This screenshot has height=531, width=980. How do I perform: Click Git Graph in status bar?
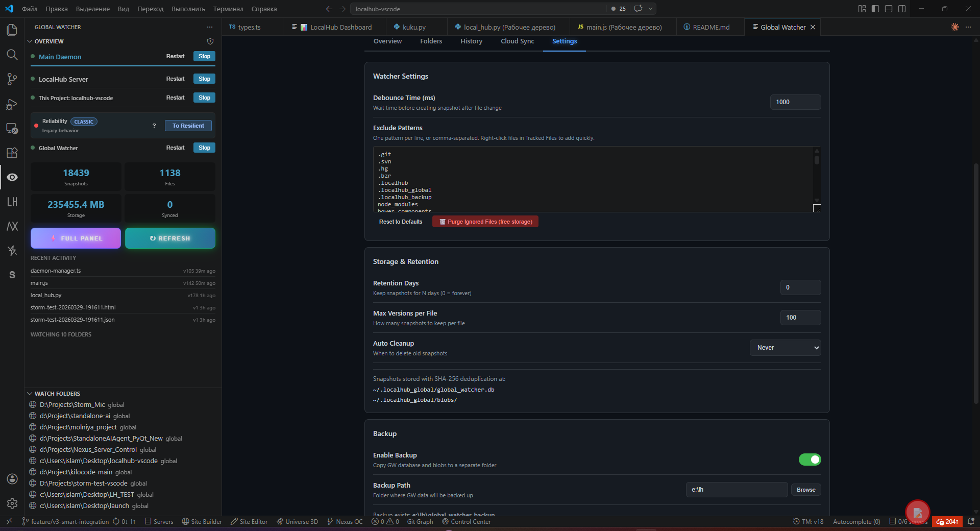(420, 521)
